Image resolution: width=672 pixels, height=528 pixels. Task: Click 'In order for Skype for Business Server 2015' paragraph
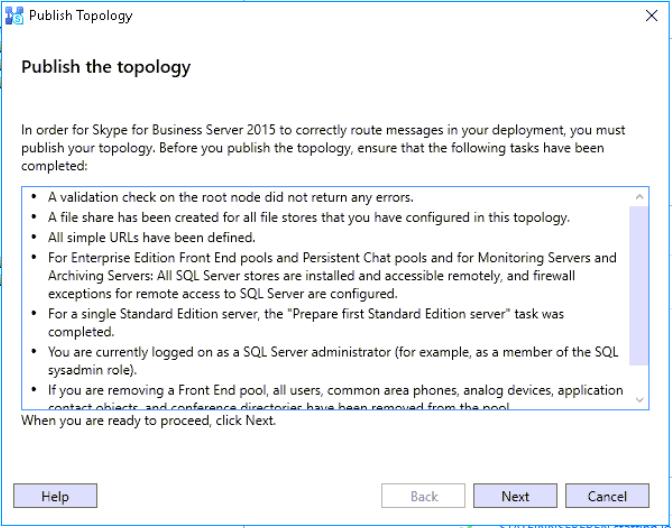pyautogui.click(x=323, y=147)
